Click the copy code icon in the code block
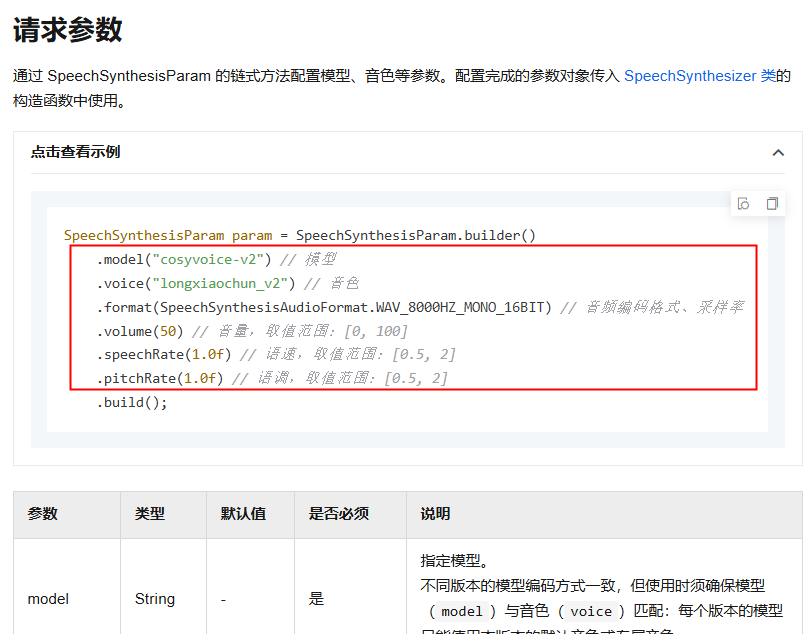Viewport: 812px width, 634px height. coord(772,203)
